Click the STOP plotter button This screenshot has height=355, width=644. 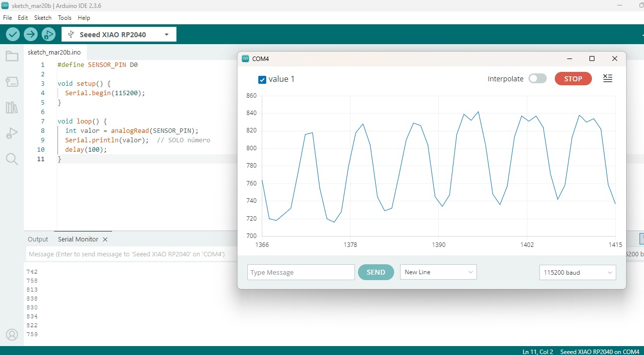[573, 79]
